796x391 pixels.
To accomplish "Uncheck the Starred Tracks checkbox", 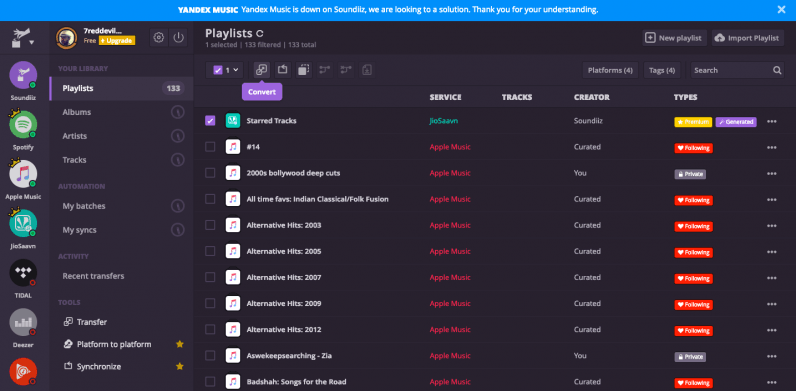I will 210,121.
